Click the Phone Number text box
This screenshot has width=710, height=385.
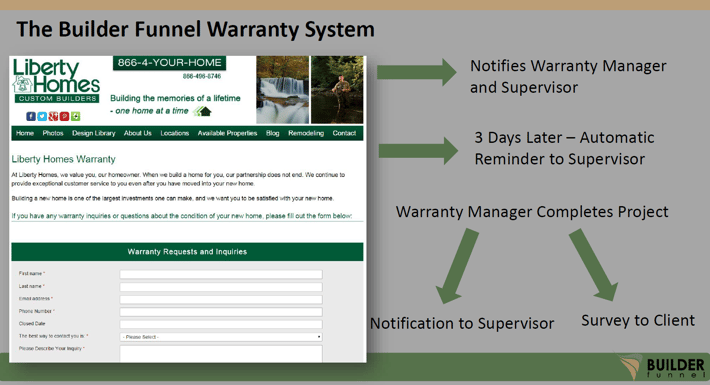click(x=221, y=312)
